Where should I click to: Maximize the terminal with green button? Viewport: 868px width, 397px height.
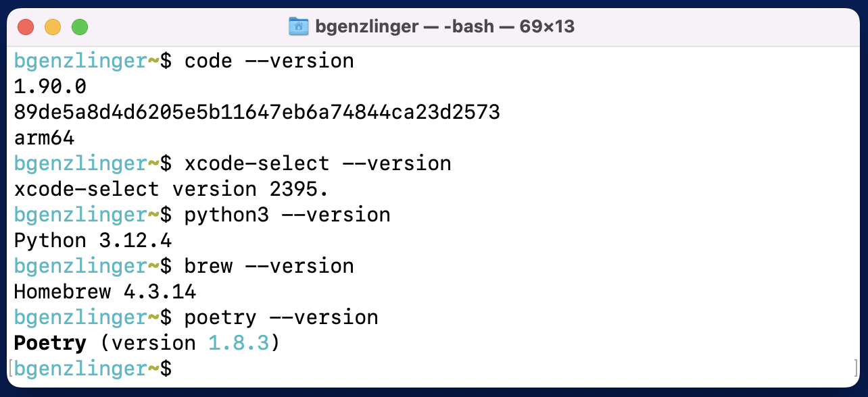pos(80,28)
